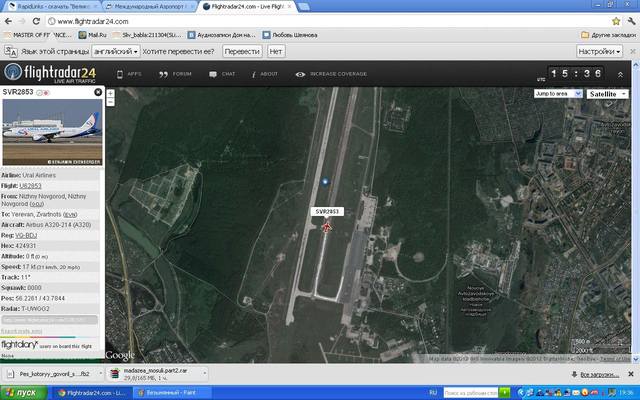Open a new browser tab

tap(303, 7)
